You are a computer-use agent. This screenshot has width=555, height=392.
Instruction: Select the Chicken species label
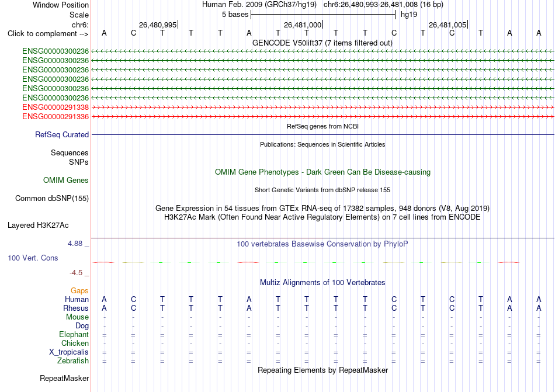tap(75, 343)
